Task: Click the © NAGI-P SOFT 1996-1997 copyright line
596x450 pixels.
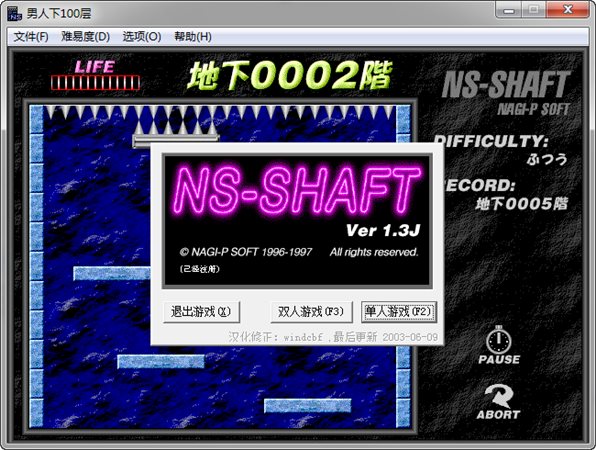Action: tap(246, 252)
